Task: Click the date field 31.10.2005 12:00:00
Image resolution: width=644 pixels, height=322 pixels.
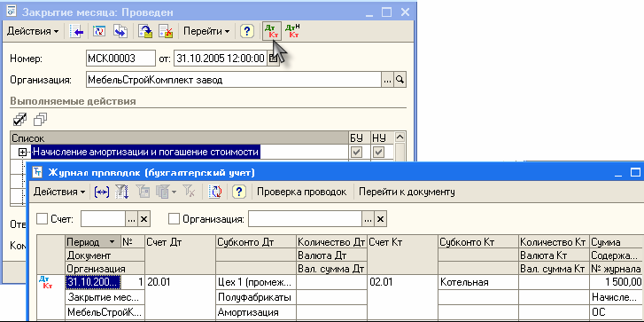Action: click(x=221, y=59)
